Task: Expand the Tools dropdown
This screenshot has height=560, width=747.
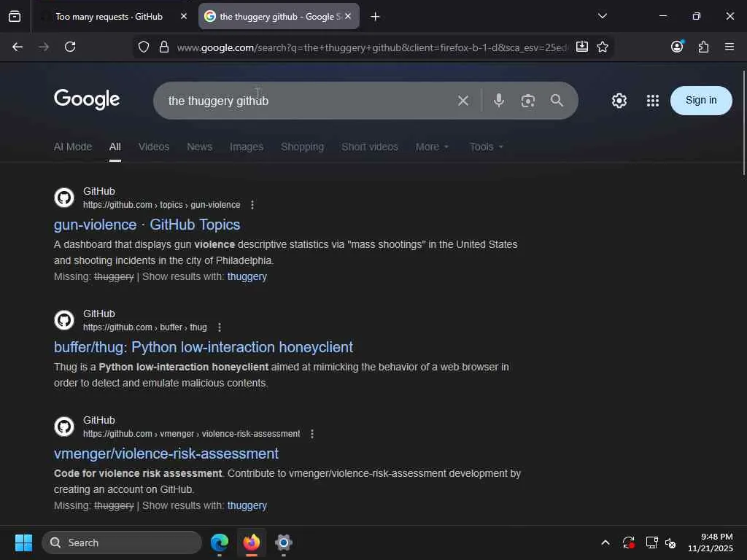Action: click(487, 147)
